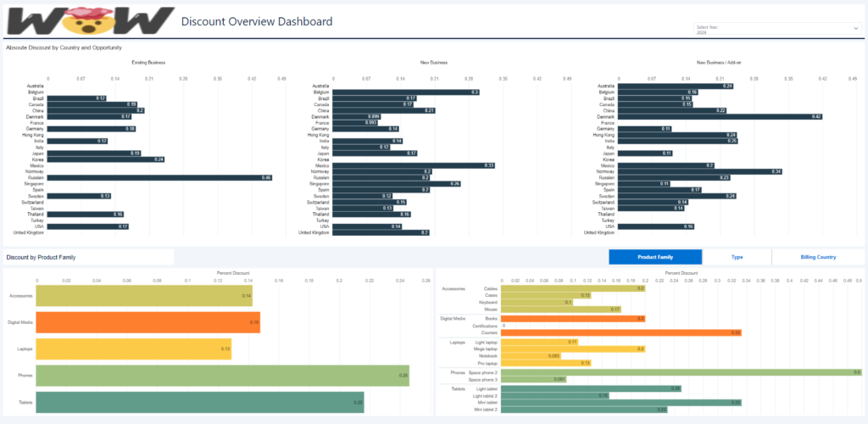Click the Denmark bar in New Business / Add-on

click(720, 116)
